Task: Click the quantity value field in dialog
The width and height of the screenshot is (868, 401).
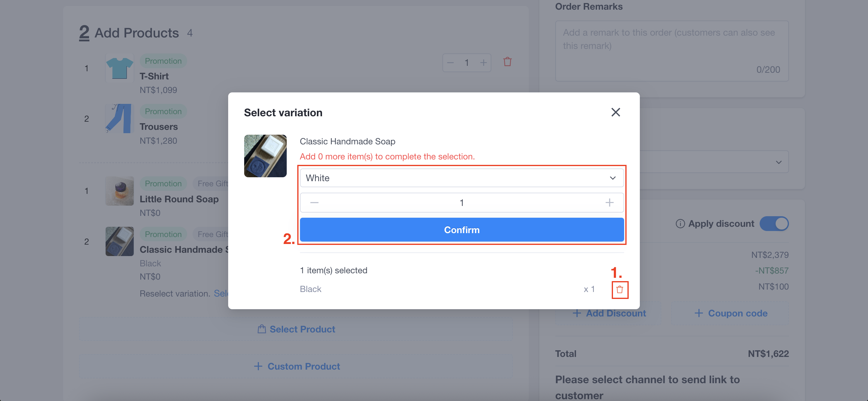Action: tap(462, 202)
